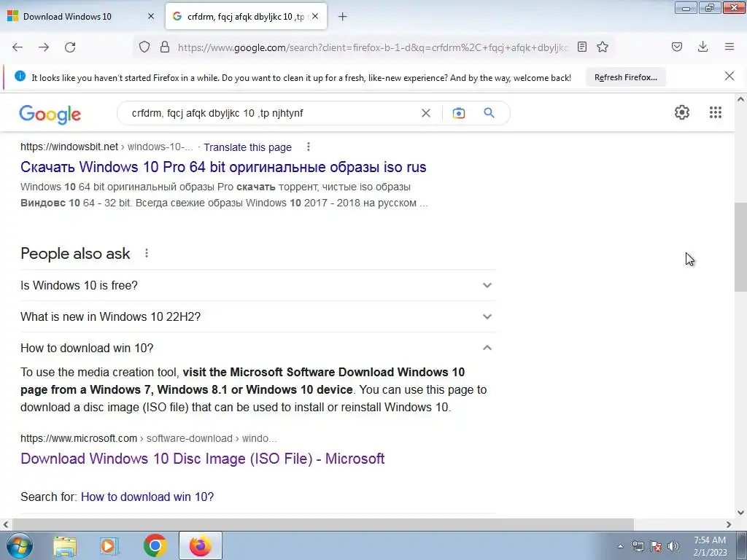Reload the current page
Image resolution: width=747 pixels, height=560 pixels.
coord(70,47)
